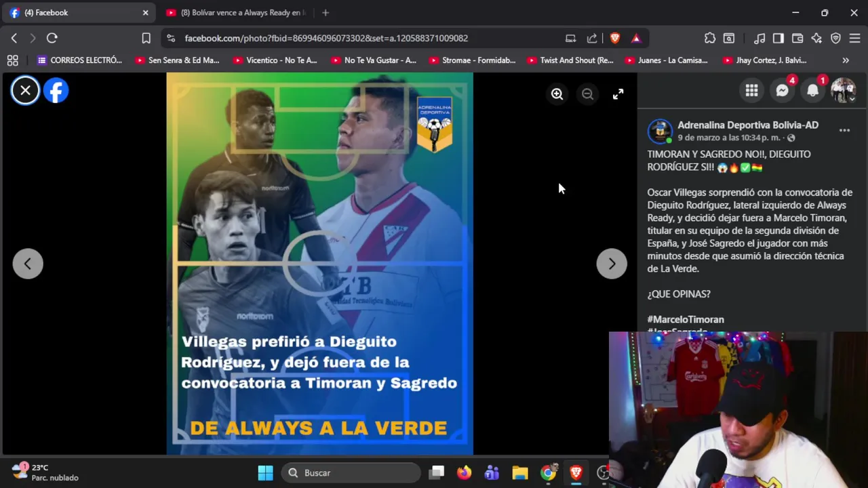Open a new browser tab

coord(325,12)
